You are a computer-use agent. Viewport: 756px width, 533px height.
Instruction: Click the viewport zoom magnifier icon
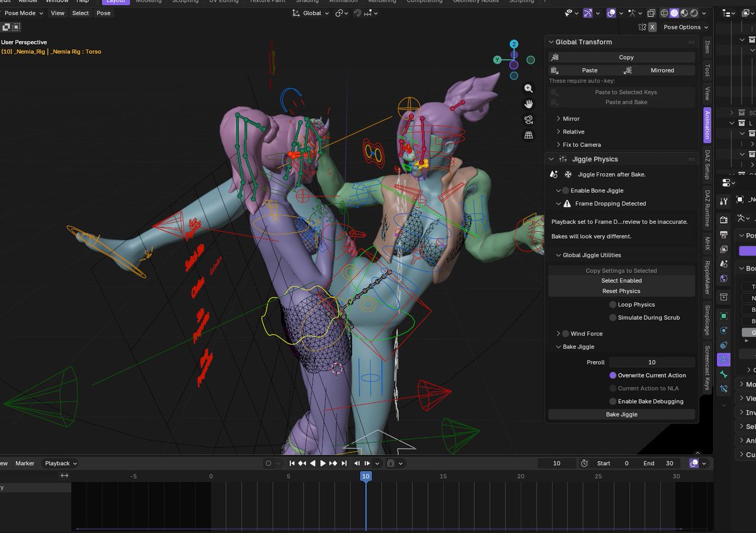click(x=529, y=89)
